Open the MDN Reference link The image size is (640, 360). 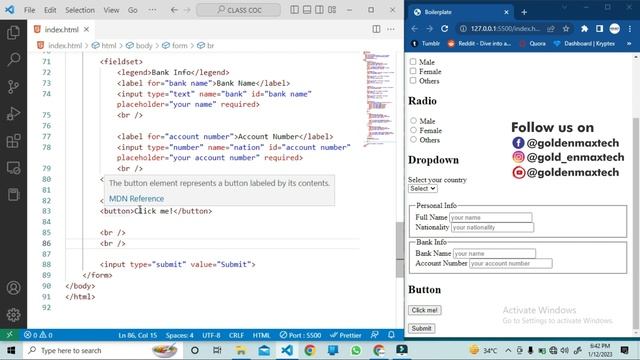click(x=136, y=198)
